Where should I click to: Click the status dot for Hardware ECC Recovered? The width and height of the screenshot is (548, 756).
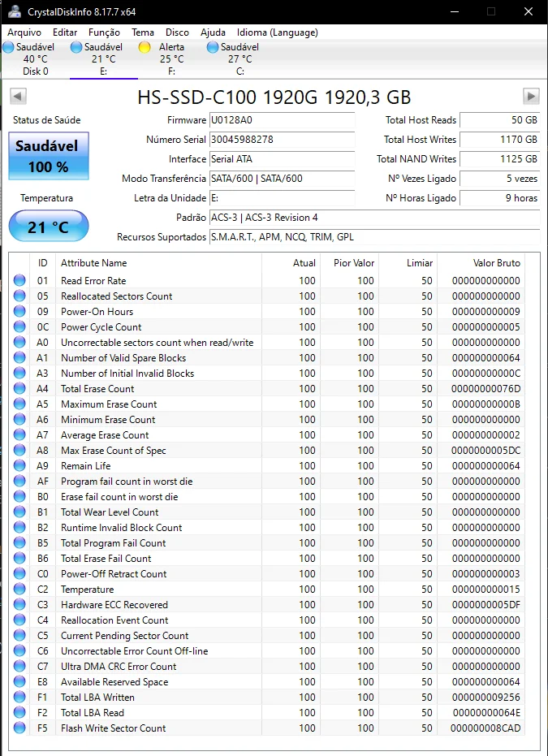[19, 605]
